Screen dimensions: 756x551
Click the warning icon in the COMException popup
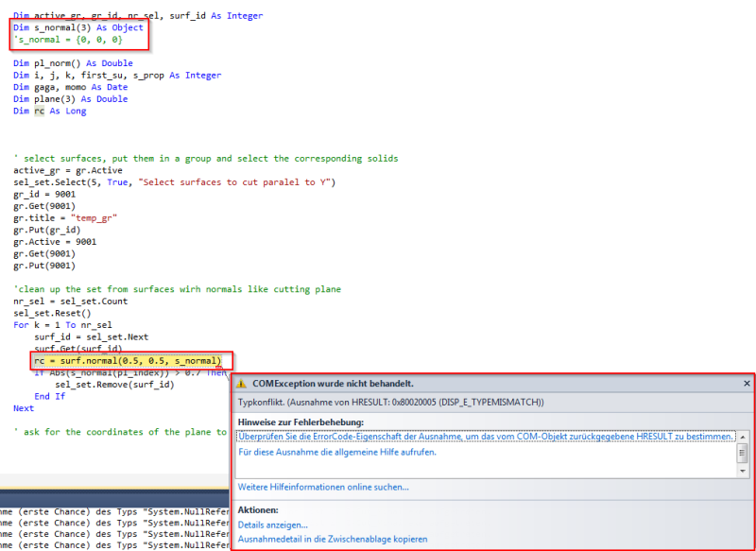tap(242, 384)
